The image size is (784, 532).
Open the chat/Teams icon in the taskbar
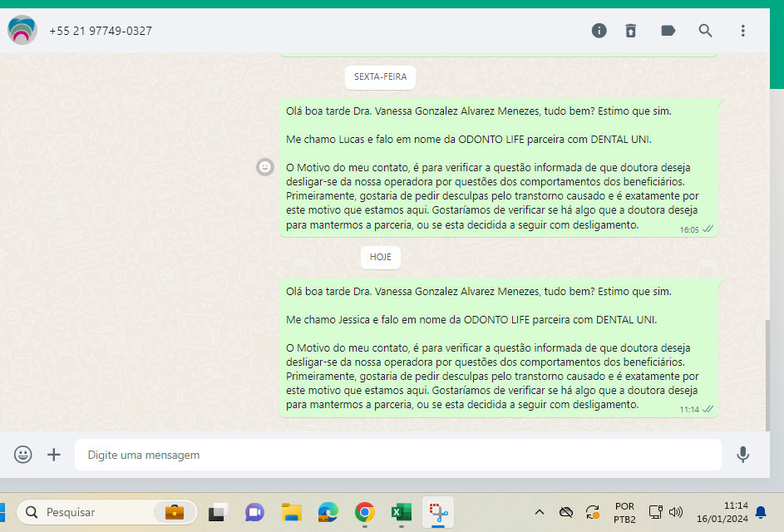pos(254,512)
